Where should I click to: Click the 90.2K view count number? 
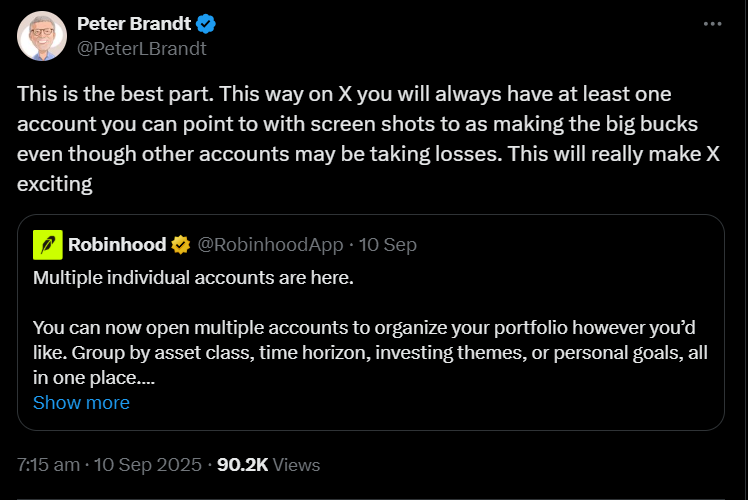242,465
